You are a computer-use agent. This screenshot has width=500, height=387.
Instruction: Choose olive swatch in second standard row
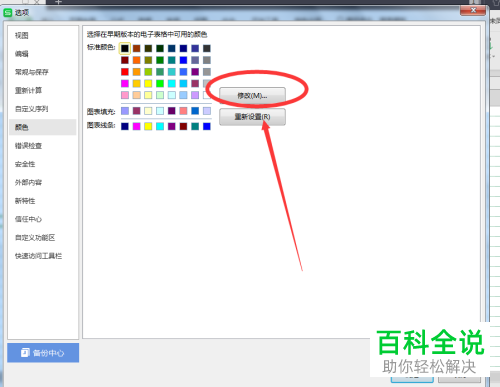click(148, 60)
